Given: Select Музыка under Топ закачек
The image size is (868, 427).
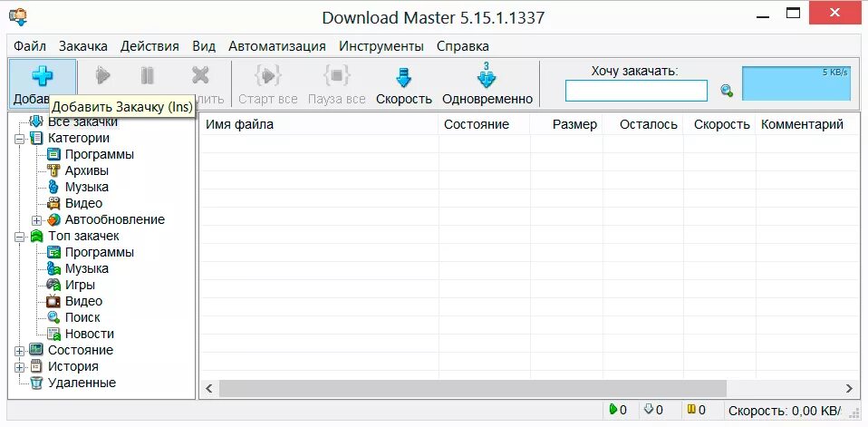Looking at the screenshot, I should [x=86, y=268].
